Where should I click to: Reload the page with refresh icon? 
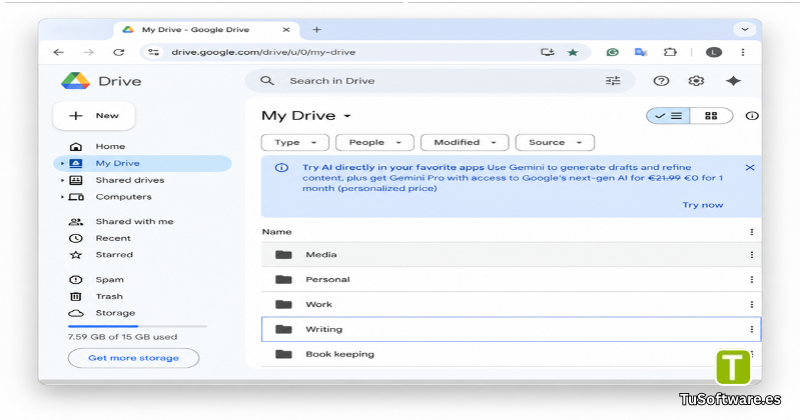click(x=119, y=52)
